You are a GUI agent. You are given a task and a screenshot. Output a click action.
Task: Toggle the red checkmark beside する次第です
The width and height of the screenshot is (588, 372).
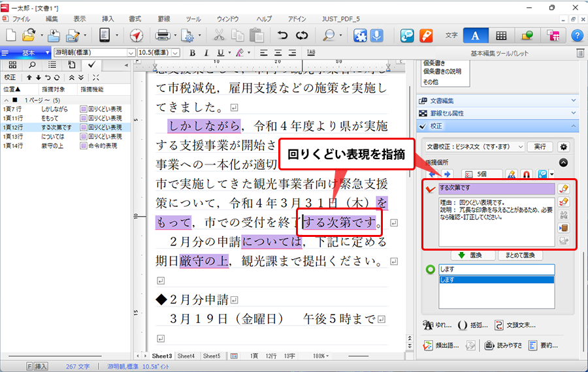[430, 189]
